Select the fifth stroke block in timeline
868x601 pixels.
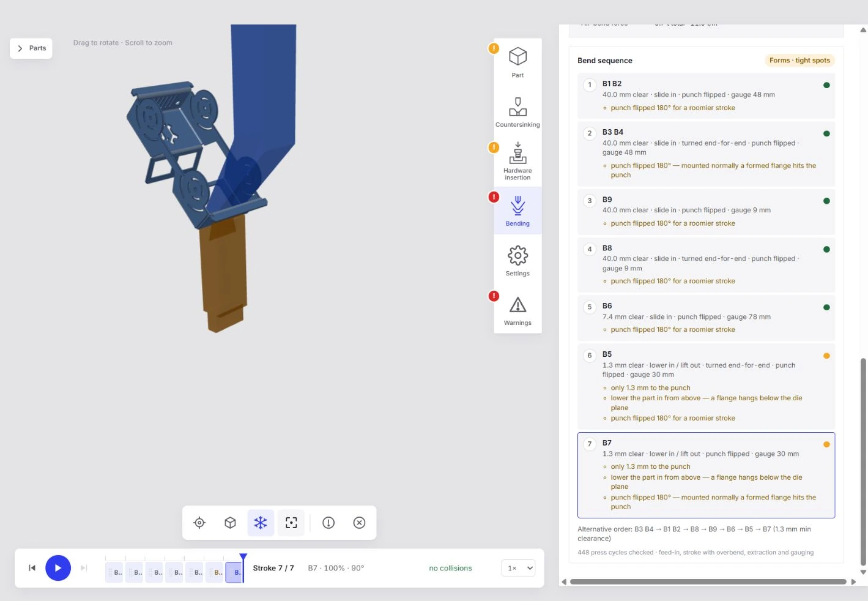coord(195,572)
